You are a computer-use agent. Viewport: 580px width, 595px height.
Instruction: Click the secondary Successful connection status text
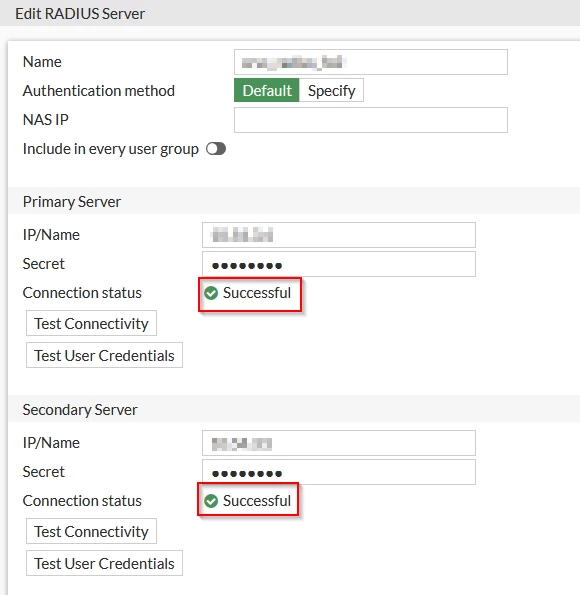pos(257,501)
